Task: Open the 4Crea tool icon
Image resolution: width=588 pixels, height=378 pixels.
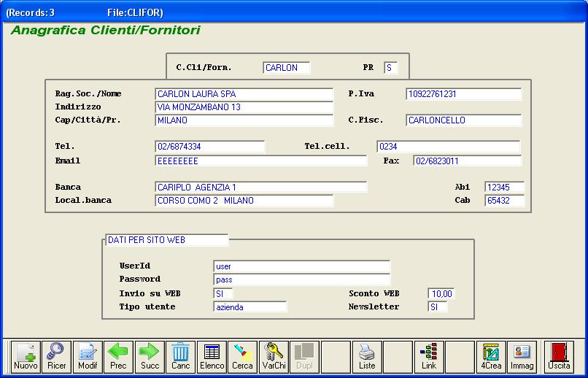Action: click(x=491, y=356)
